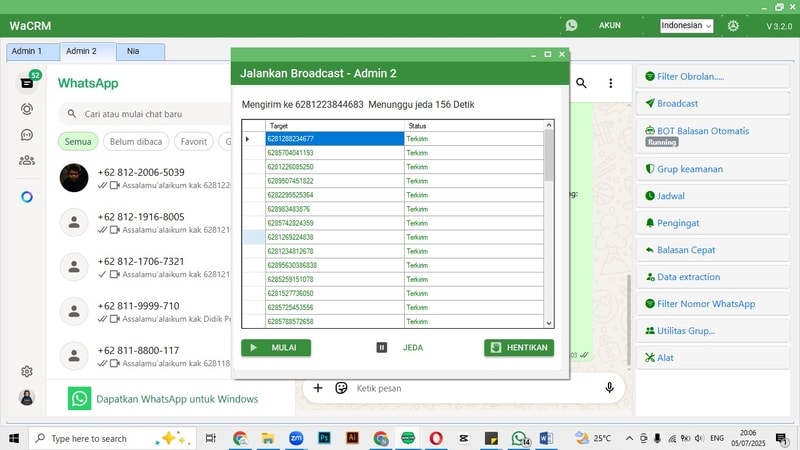
Task: Open three-dot chat menu
Action: coord(611,83)
